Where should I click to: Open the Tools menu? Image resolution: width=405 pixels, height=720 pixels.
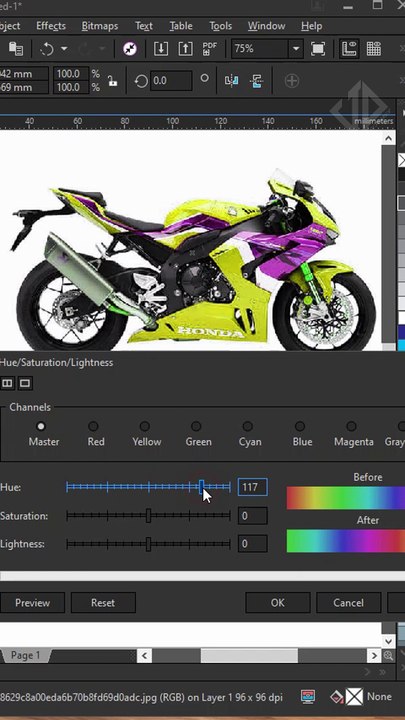click(x=220, y=26)
